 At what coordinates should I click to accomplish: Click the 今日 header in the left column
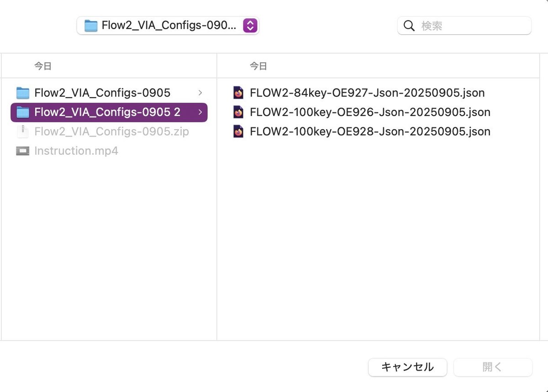pyautogui.click(x=42, y=65)
